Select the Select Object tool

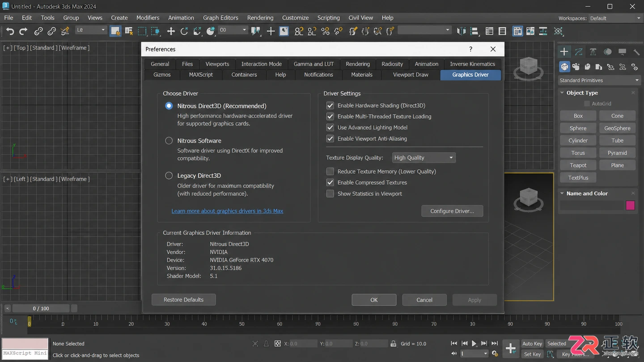tap(115, 31)
